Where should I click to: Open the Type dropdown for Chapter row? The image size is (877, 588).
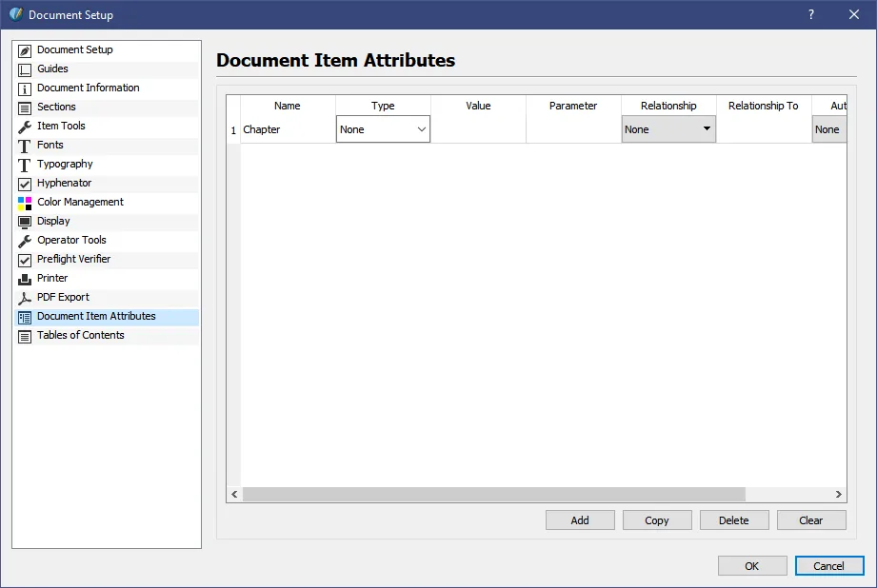(383, 129)
